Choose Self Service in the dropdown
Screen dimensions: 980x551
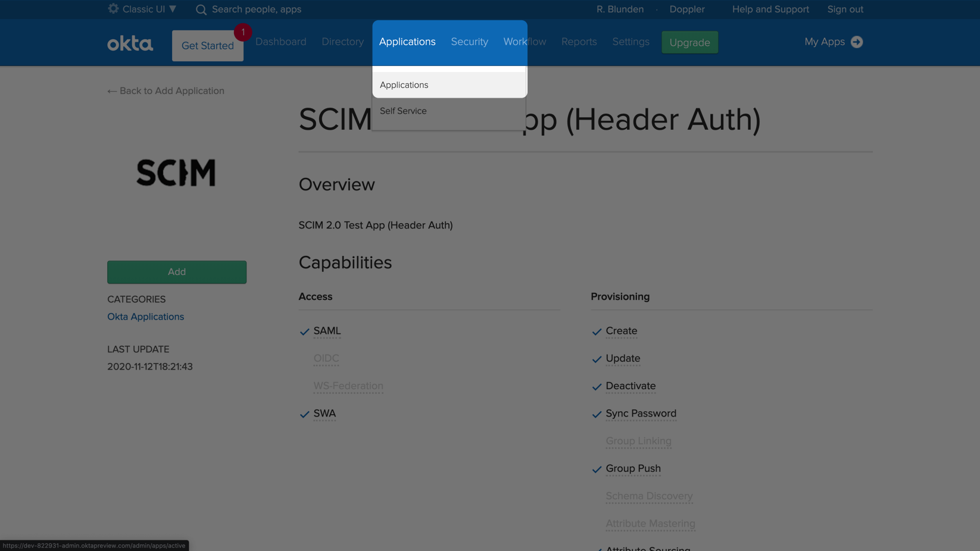click(x=450, y=111)
